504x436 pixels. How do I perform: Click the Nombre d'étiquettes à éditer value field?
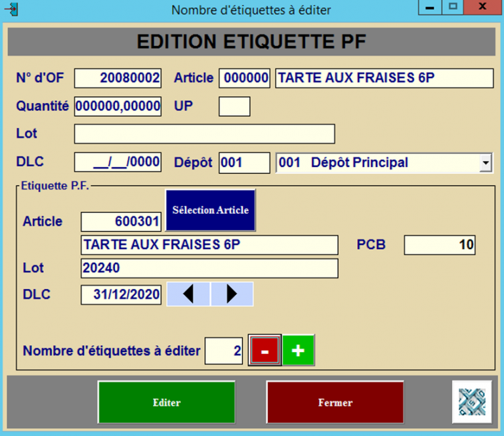pyautogui.click(x=224, y=351)
